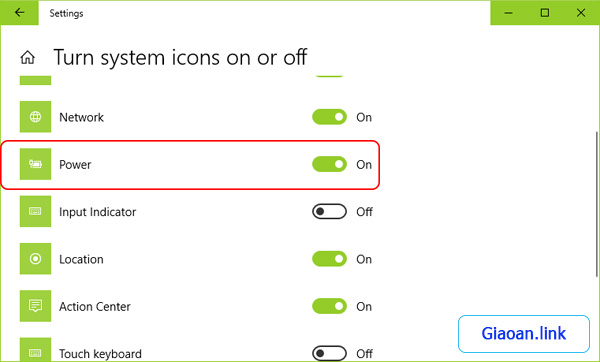Click the Power label text

tap(75, 165)
